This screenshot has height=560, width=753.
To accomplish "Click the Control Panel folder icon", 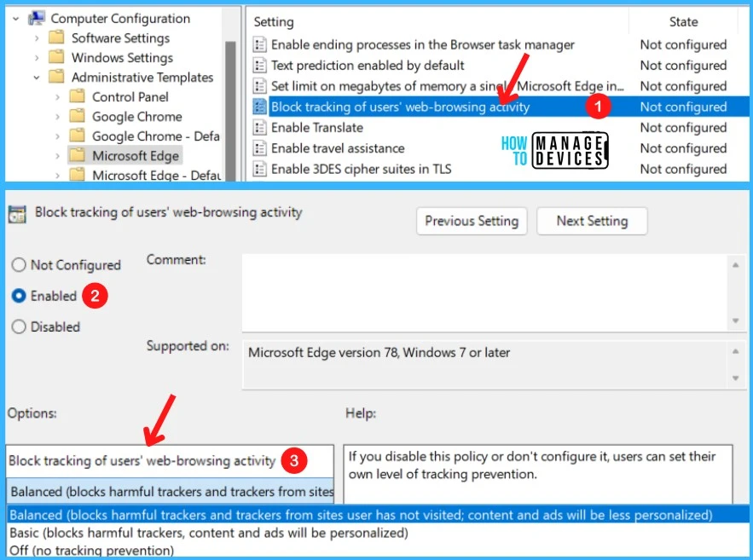I will [77, 96].
